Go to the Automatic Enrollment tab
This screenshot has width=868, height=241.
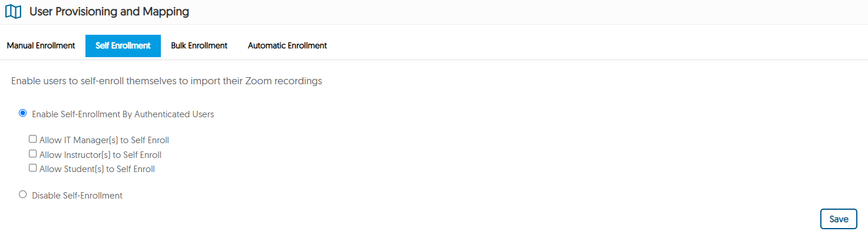coord(288,45)
